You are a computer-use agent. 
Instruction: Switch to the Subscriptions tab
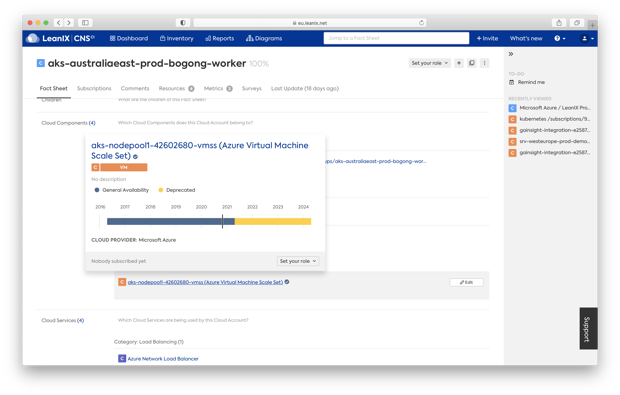[94, 88]
